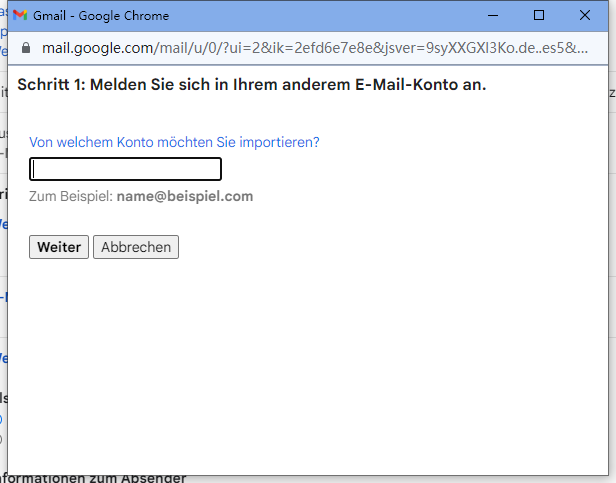Viewport: 616px width, 483px height.
Task: Click the Gmail favicon in title bar
Action: [x=20, y=16]
